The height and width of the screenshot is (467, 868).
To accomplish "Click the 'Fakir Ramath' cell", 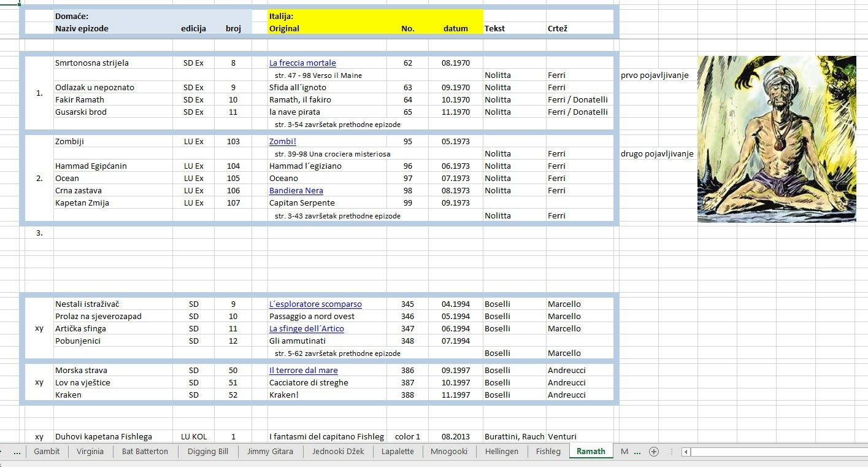I will 113,100.
